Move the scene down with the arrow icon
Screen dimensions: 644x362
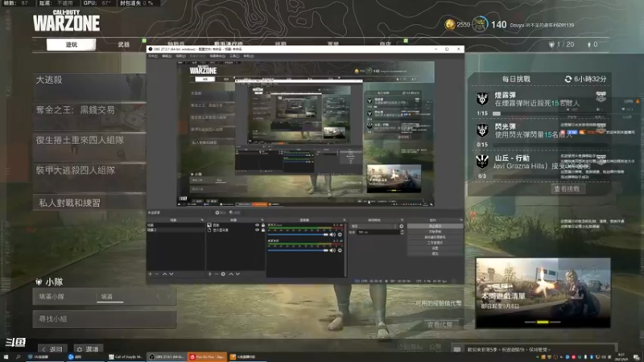[x=171, y=274]
